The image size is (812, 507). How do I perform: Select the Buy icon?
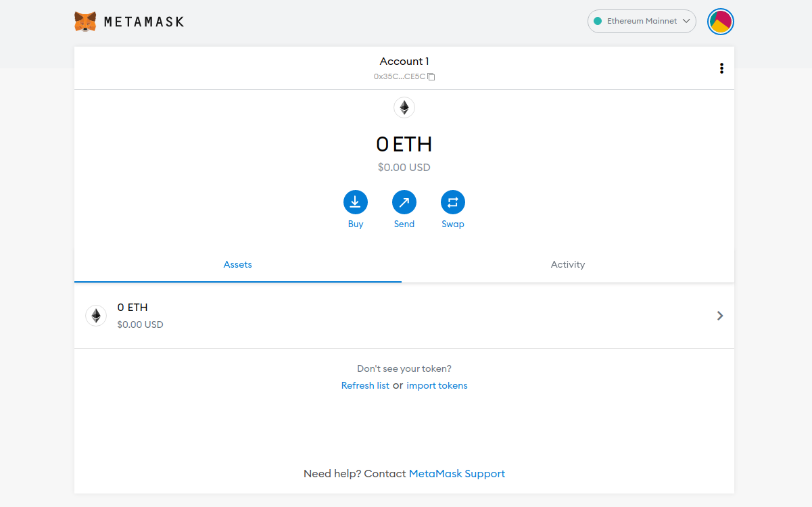pos(356,201)
